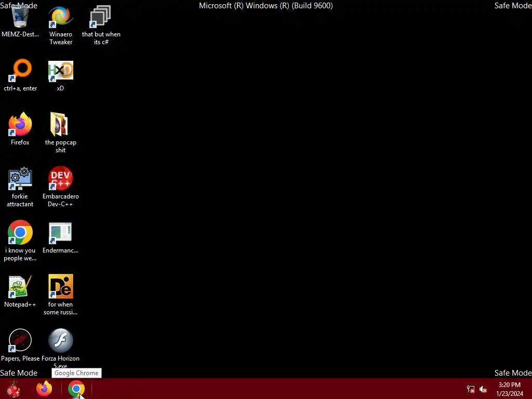Viewport: 532px width, 399px height.
Task: Open network status tray icon
Action: click(x=471, y=389)
